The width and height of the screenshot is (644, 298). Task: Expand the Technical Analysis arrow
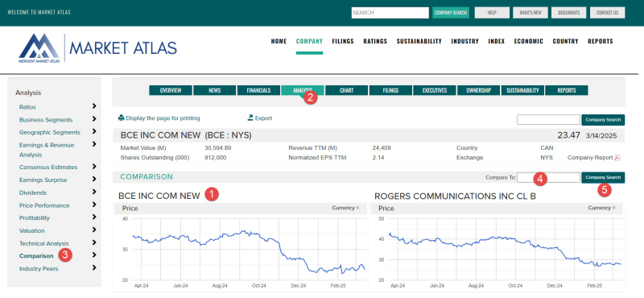pos(94,242)
